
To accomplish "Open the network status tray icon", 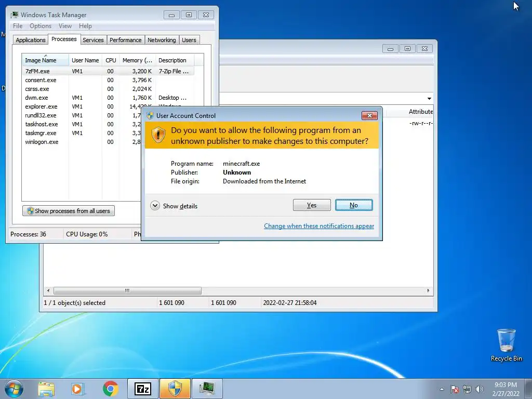I will click(x=467, y=389).
